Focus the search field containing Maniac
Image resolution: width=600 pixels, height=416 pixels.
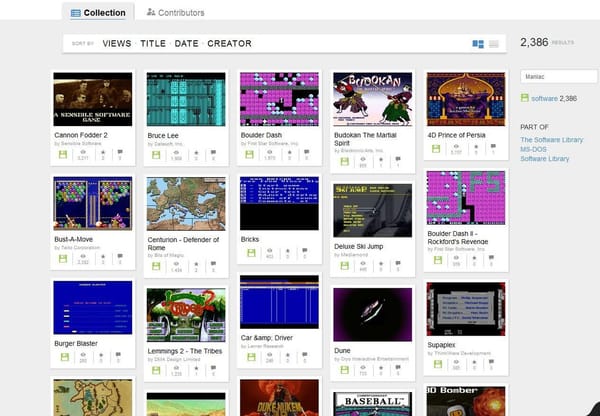pos(559,77)
